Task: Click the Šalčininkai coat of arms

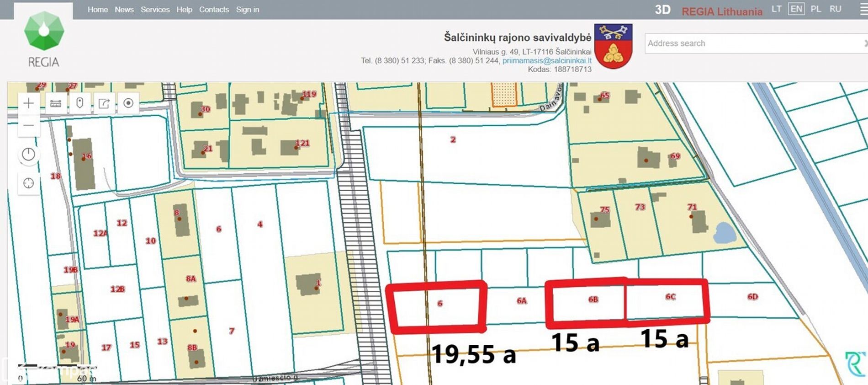Action: [x=613, y=46]
